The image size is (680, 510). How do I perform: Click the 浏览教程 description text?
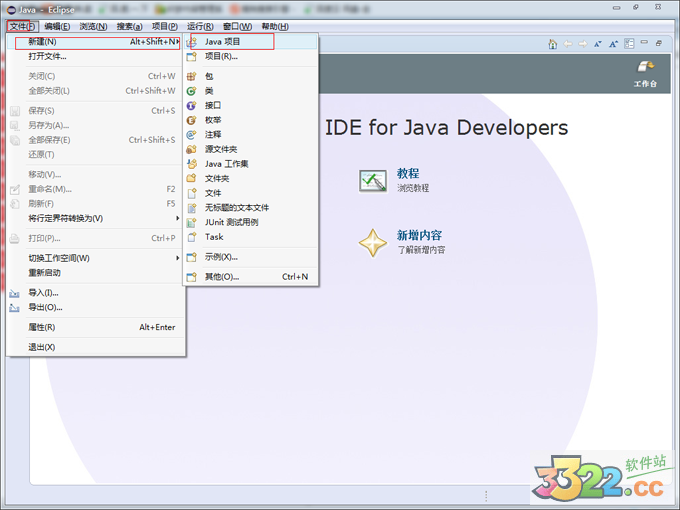click(413, 188)
